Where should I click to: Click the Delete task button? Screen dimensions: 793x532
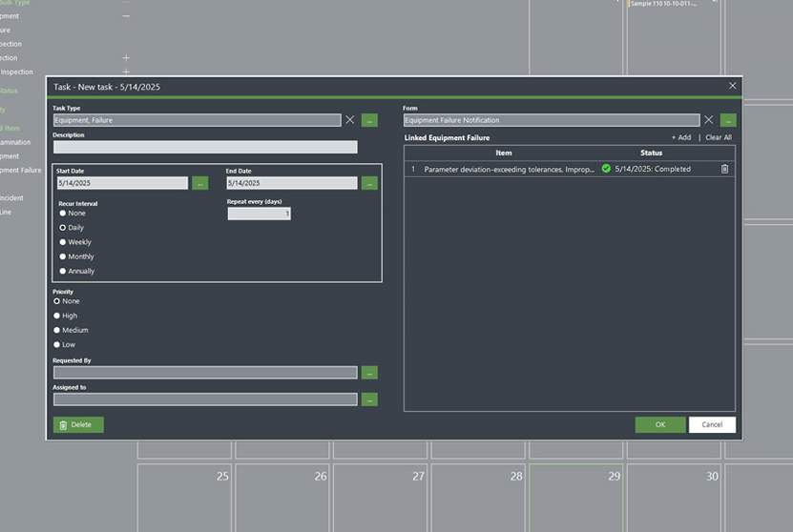pyautogui.click(x=78, y=425)
